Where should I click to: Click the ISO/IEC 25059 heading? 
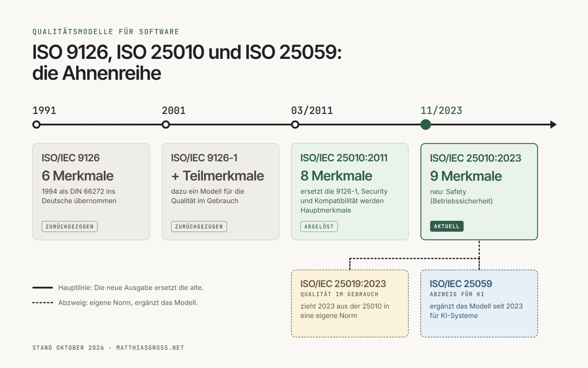[x=461, y=284]
